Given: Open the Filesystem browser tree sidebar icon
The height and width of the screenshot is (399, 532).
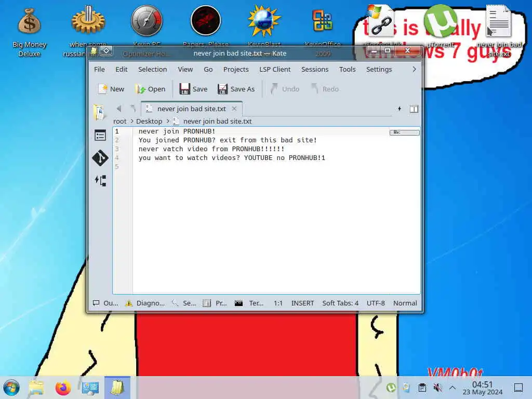Looking at the screenshot, I should tap(100, 180).
